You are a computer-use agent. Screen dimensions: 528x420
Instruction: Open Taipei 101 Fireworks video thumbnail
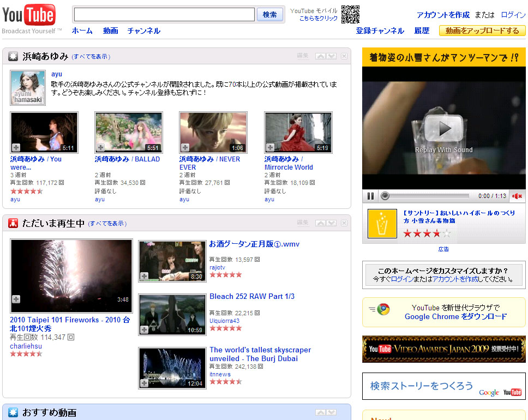pos(71,276)
